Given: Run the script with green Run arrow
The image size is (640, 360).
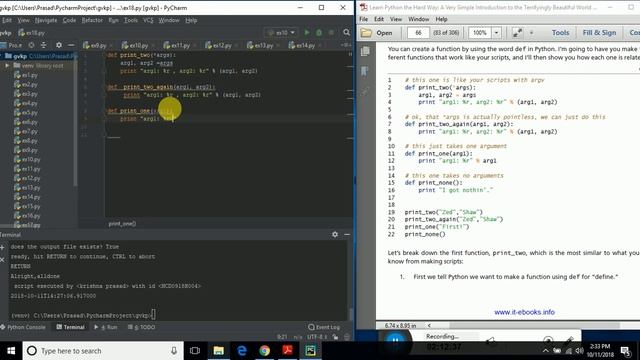Looking at the screenshot, I should [x=307, y=33].
